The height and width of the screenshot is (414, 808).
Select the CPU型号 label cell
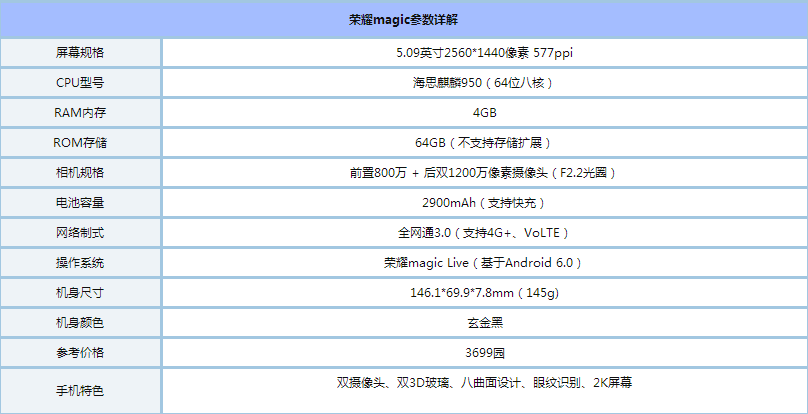80,82
